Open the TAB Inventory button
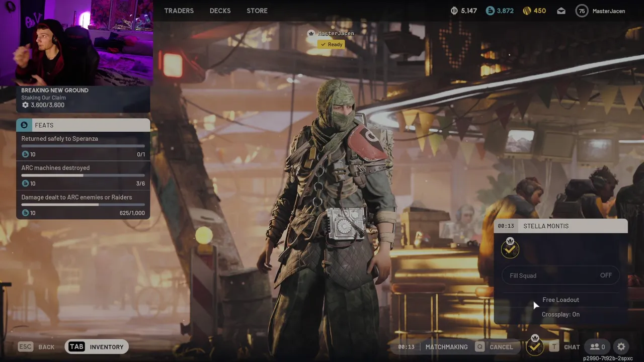The height and width of the screenshot is (362, 644). click(97, 347)
